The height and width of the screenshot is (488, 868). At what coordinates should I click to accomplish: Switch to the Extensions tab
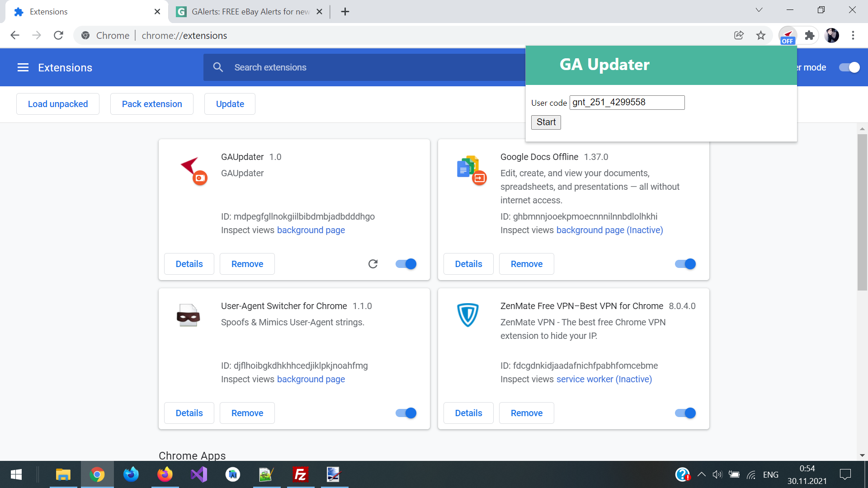[x=86, y=12]
